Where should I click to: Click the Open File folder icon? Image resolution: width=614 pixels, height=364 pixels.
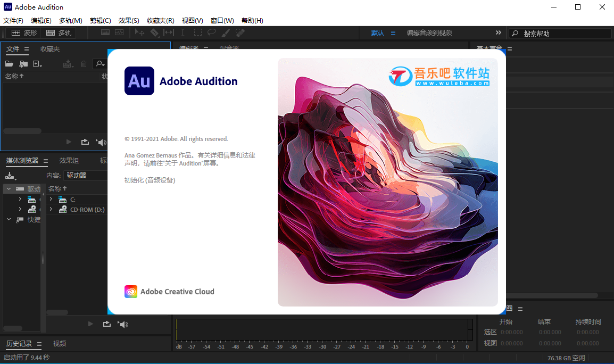[x=9, y=63]
